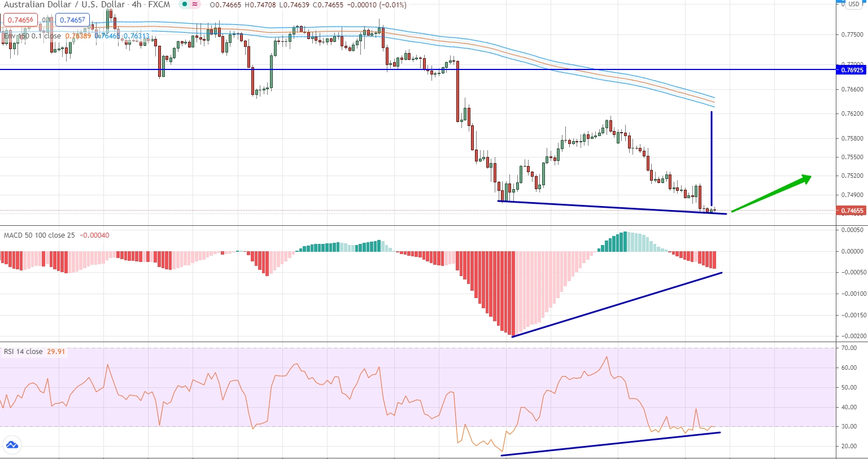This screenshot has width=868, height=459.
Task: Click the 0.76925 horizontal line price label
Action: coord(852,70)
